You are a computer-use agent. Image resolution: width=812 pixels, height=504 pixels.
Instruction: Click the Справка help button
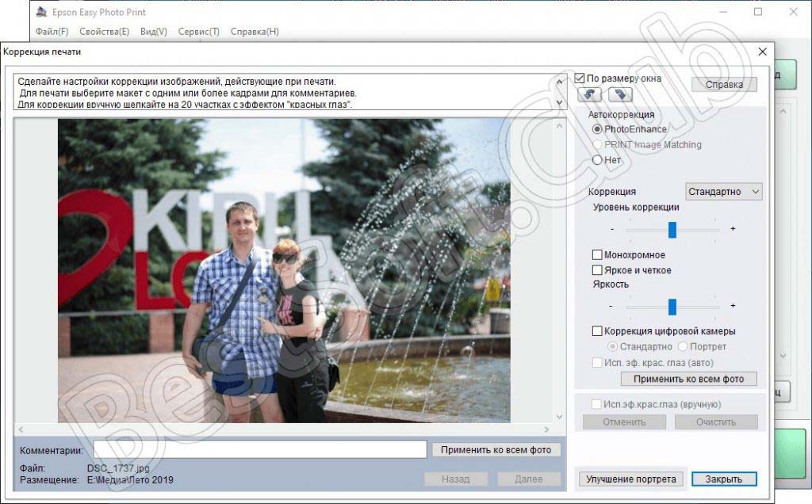[724, 84]
